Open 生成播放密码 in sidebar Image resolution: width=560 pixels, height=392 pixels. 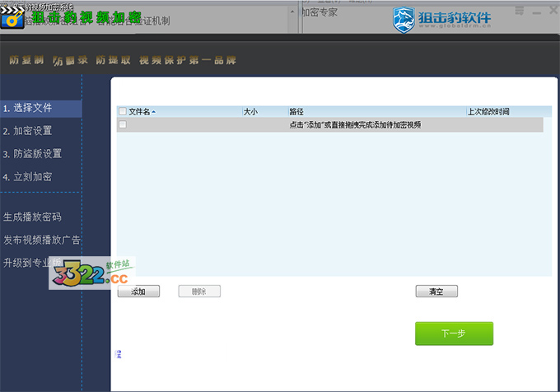(x=32, y=217)
